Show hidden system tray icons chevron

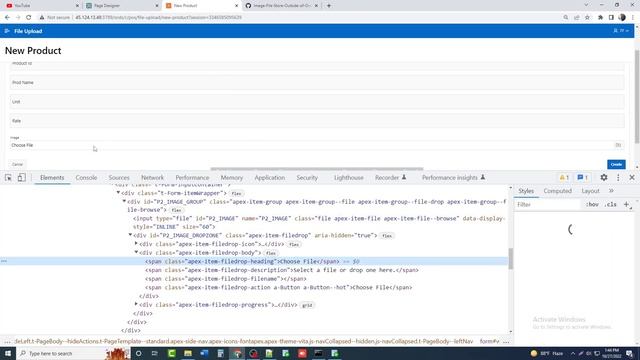[x=573, y=353]
